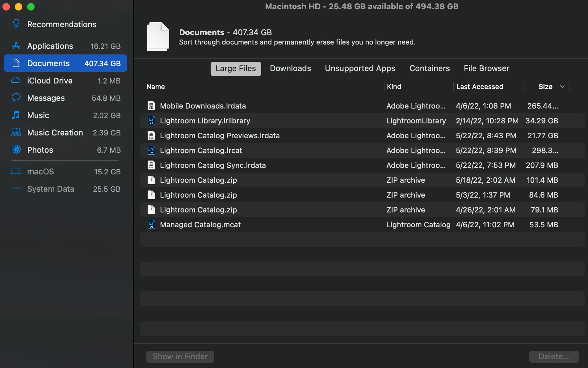
Task: Select the Managed Catalog.mcat file name
Action: pyautogui.click(x=200, y=225)
